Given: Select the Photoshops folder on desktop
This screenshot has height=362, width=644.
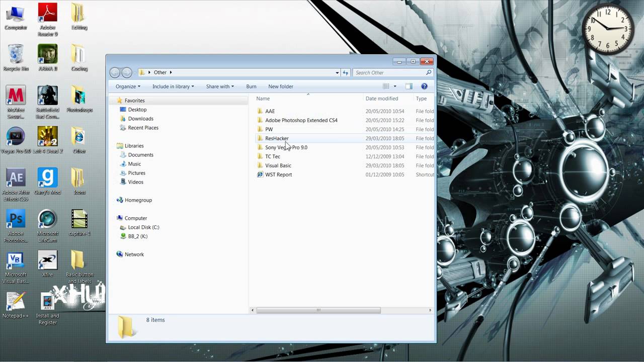Looking at the screenshot, I should 79,99.
